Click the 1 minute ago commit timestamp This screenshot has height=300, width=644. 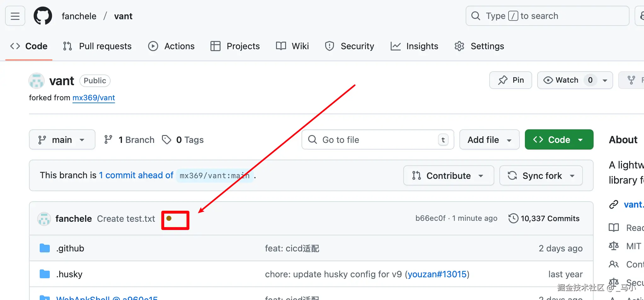(x=474, y=218)
